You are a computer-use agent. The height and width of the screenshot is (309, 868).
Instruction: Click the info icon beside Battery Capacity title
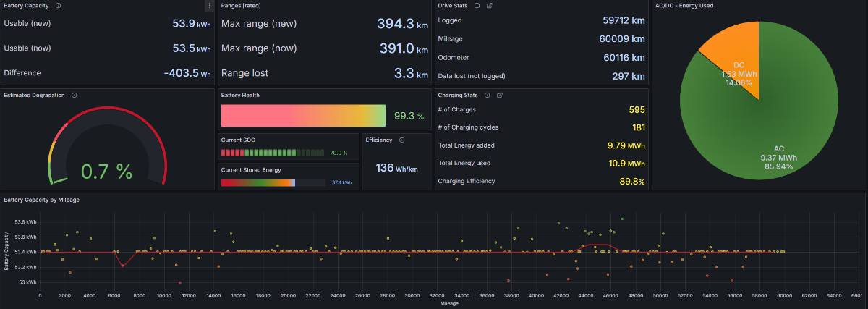click(58, 5)
